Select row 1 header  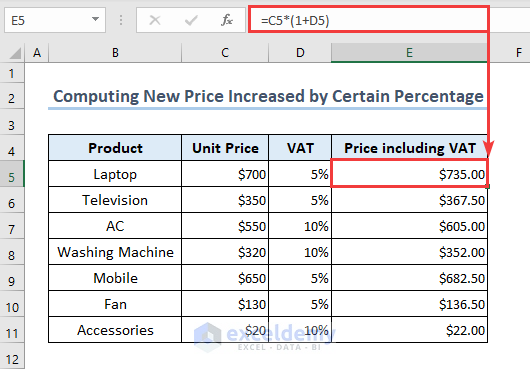[12, 73]
